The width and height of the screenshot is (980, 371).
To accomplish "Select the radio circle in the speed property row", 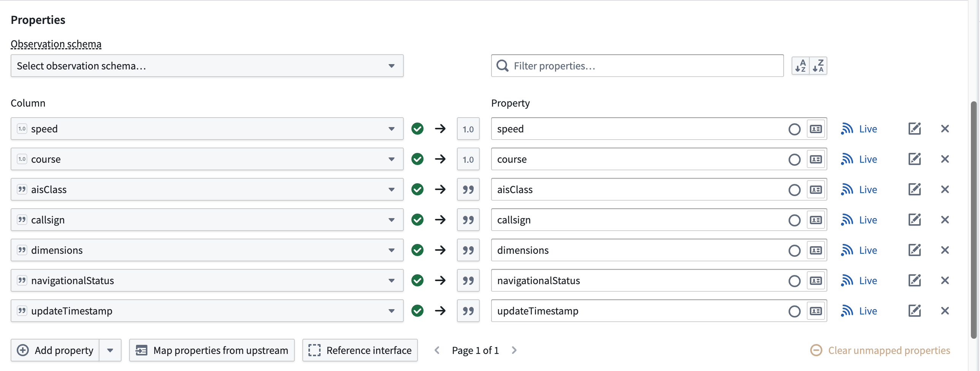I will (794, 129).
